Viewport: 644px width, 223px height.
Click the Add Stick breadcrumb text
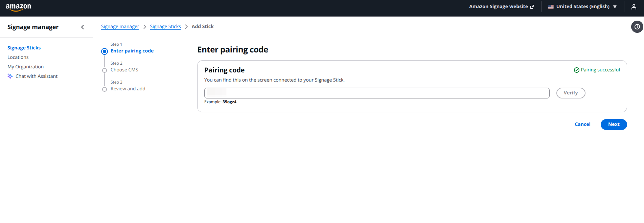(x=203, y=26)
